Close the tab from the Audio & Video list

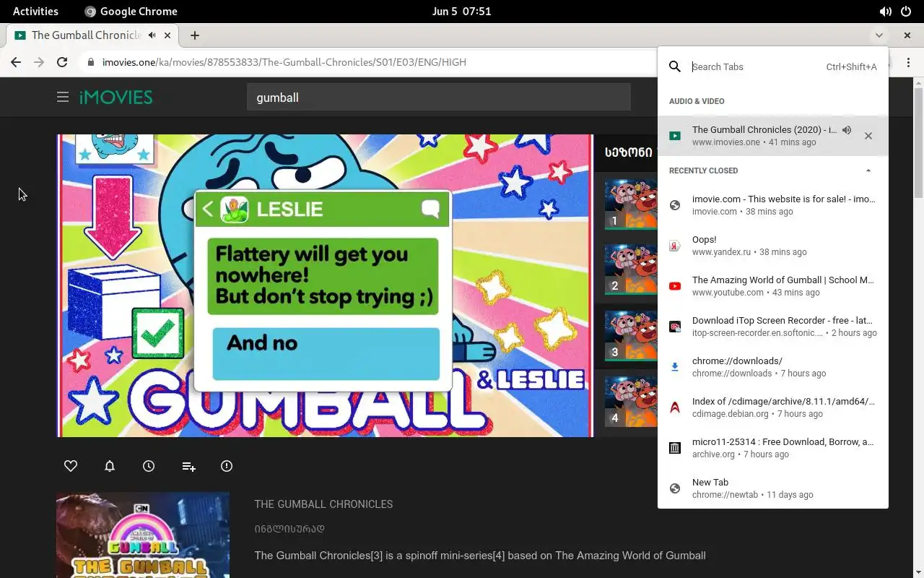pyautogui.click(x=868, y=136)
